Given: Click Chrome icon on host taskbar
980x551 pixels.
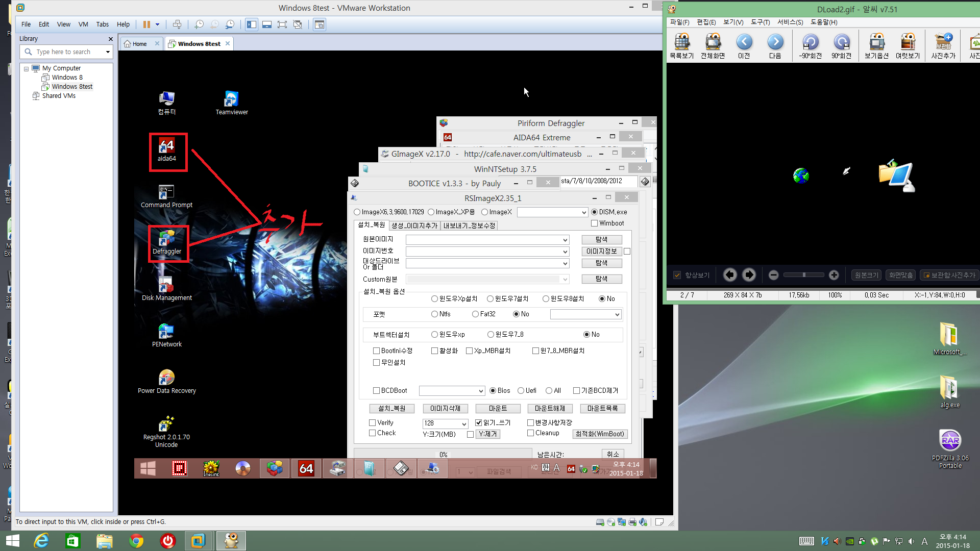Looking at the screenshot, I should (x=136, y=541).
